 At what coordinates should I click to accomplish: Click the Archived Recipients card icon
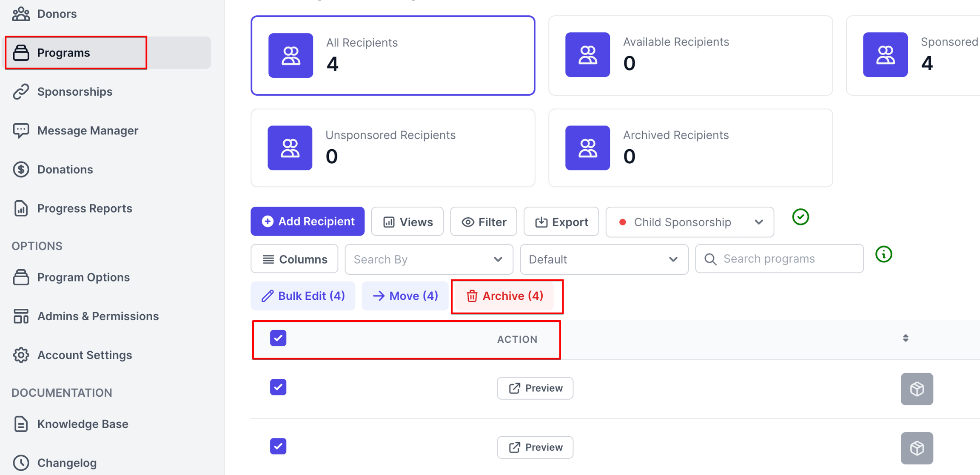coord(587,148)
